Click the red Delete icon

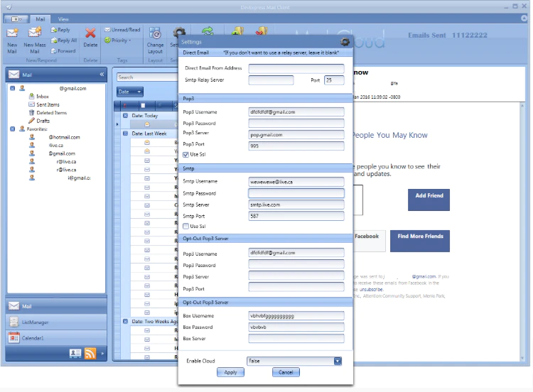point(90,33)
